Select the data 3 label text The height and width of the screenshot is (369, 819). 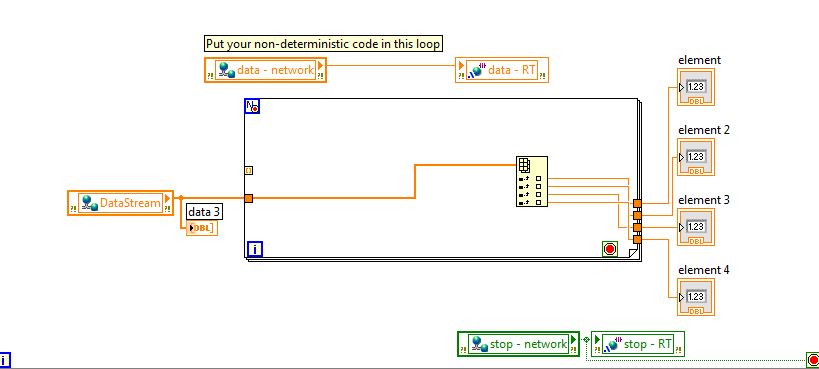[x=204, y=212]
